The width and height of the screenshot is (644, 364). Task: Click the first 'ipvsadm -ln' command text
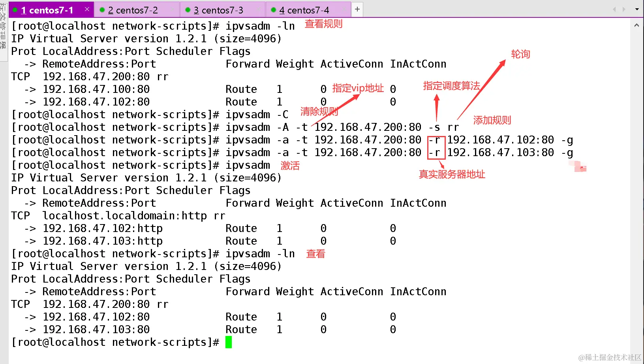click(x=260, y=26)
